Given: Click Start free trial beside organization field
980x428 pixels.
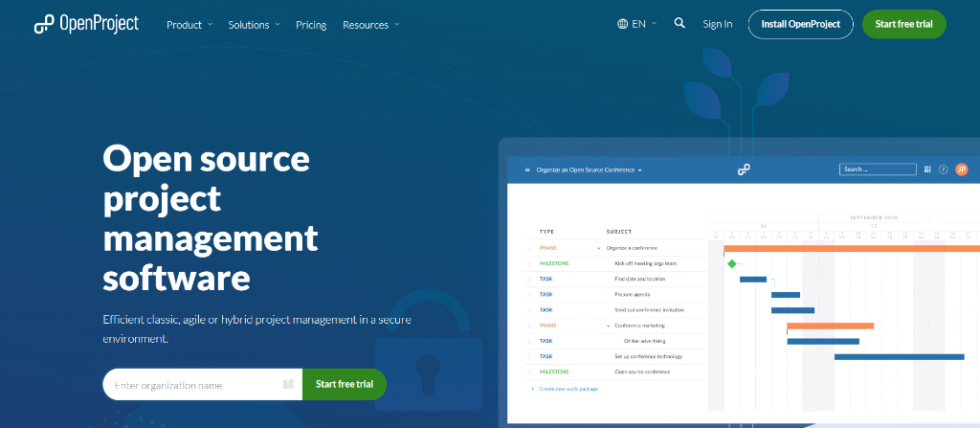Looking at the screenshot, I should pyautogui.click(x=345, y=384).
